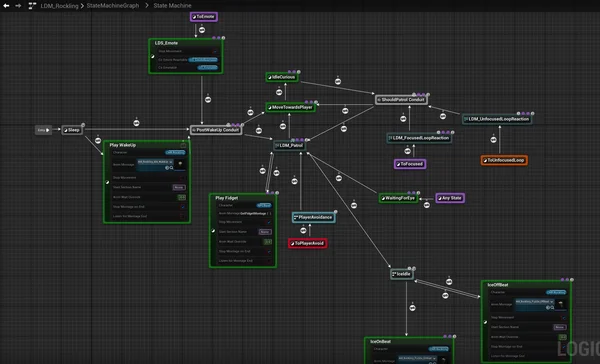This screenshot has width=600, height=364.
Task: Toggle Stop Movement checkbox in LDS_Emote node
Action: [214, 51]
